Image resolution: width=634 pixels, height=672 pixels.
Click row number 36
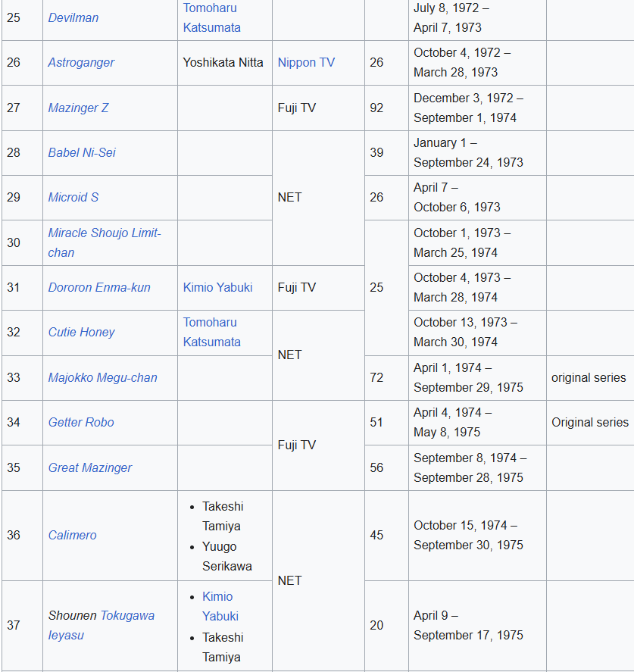pos(14,536)
